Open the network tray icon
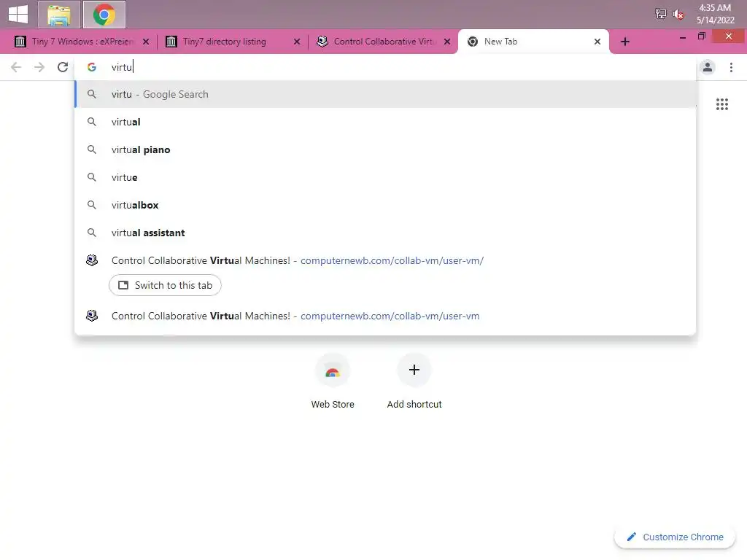 click(660, 15)
